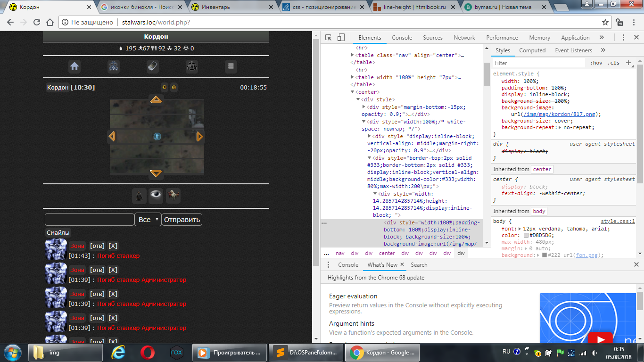Screen dimensions: 644x362
Task: Open the PDA device icon
Action: [153, 66]
